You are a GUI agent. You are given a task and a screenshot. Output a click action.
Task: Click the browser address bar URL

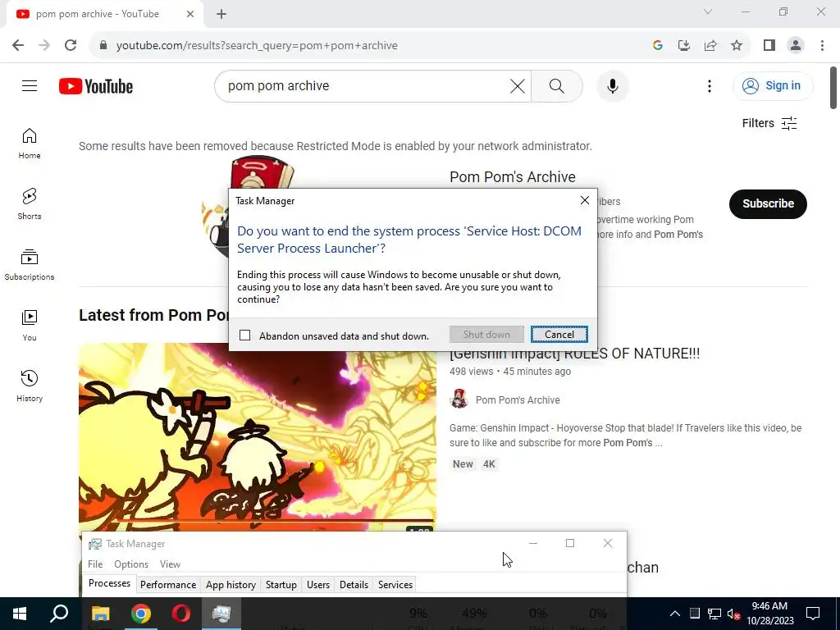[x=257, y=45]
